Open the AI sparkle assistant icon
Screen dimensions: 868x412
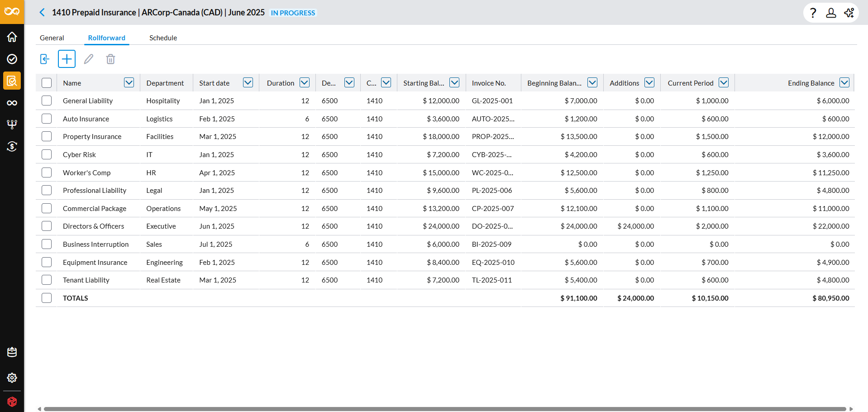(849, 13)
